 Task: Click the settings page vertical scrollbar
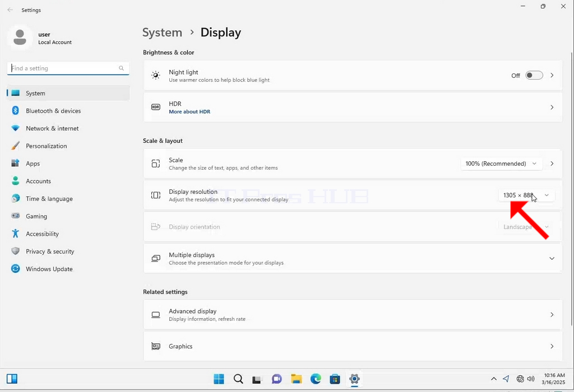coord(572,189)
